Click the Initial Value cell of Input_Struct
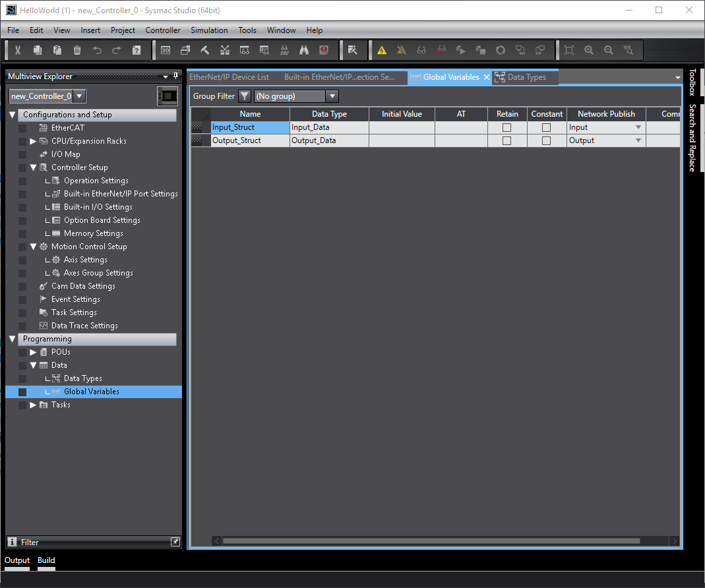This screenshot has height=588, width=705. [402, 127]
